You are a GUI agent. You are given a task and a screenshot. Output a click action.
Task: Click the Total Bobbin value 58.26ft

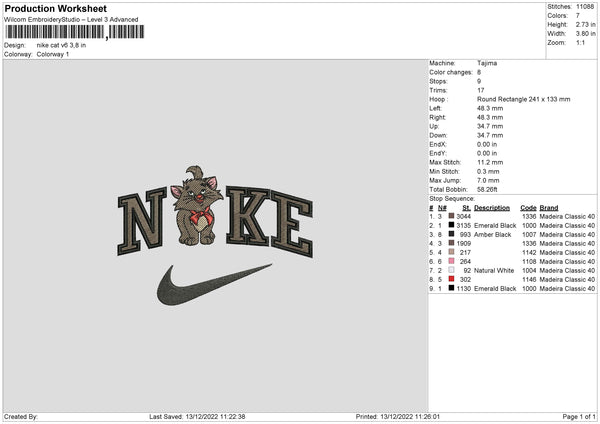point(487,189)
